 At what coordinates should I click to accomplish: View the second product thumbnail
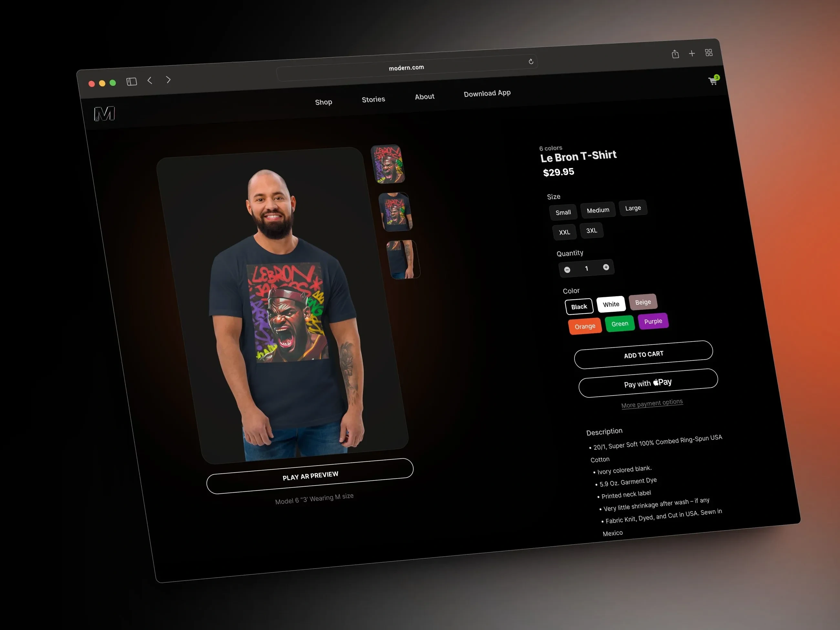click(396, 212)
